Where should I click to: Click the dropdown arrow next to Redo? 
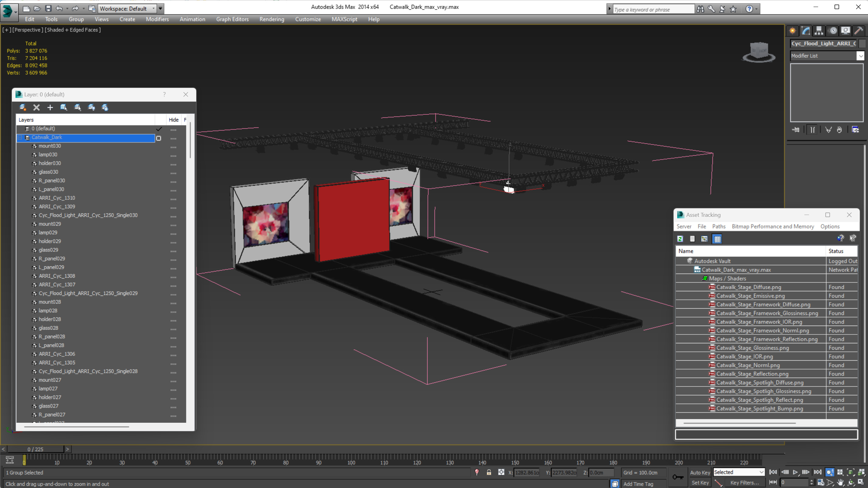84,9
